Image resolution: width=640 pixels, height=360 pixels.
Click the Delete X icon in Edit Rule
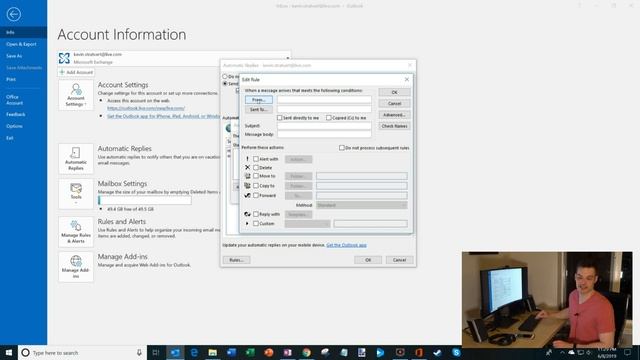[x=247, y=167]
